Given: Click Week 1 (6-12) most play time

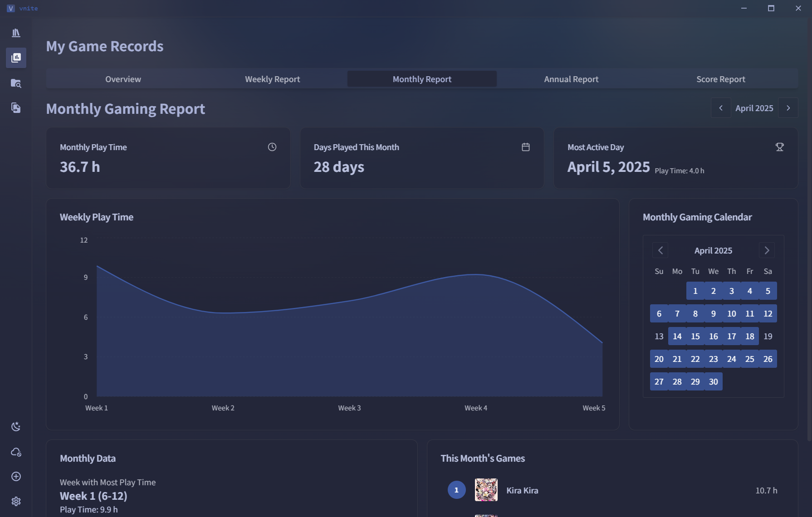Looking at the screenshot, I should pyautogui.click(x=93, y=496).
